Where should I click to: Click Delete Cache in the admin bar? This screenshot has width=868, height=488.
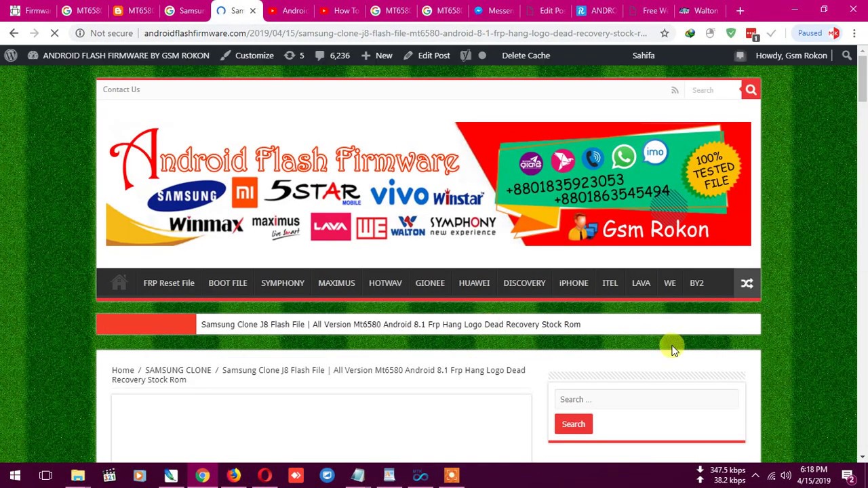coord(526,56)
